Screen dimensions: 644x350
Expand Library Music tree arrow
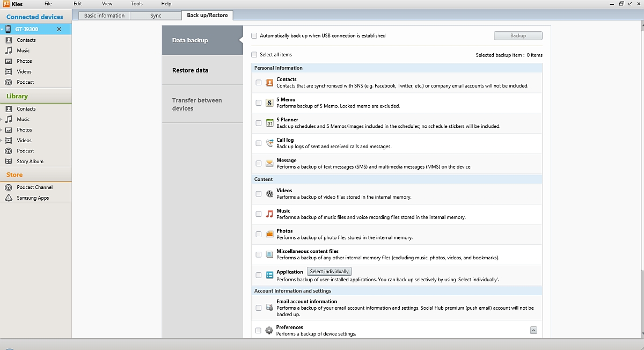pos(2,119)
